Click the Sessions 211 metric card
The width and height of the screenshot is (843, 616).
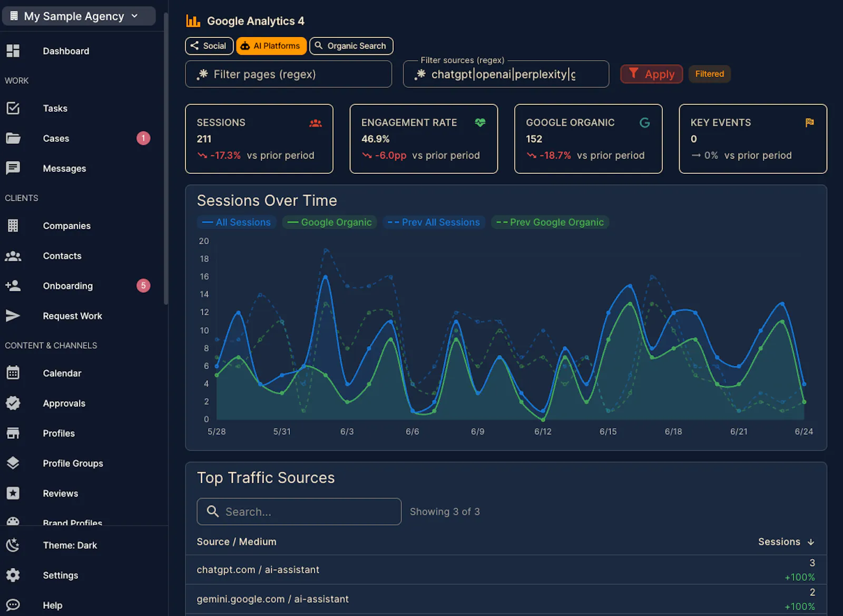(259, 138)
